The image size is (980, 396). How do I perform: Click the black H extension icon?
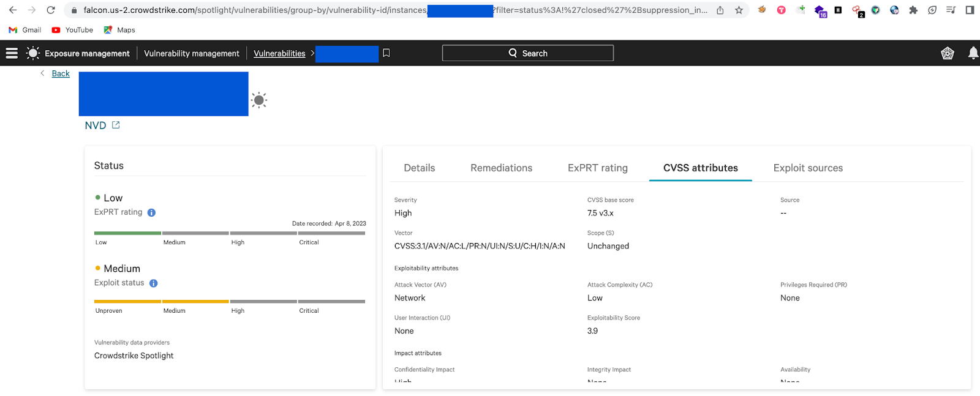coord(838,10)
